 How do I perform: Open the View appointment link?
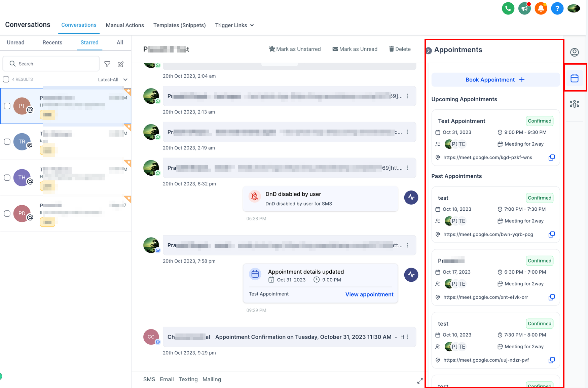(x=369, y=294)
